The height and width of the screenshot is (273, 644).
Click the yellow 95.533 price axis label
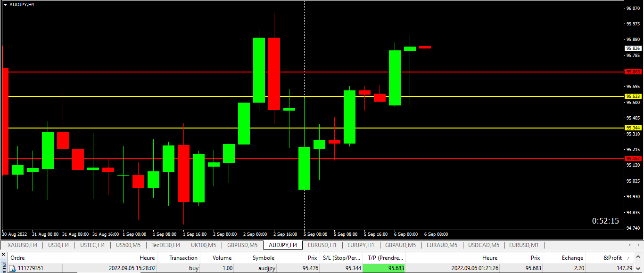(x=633, y=96)
